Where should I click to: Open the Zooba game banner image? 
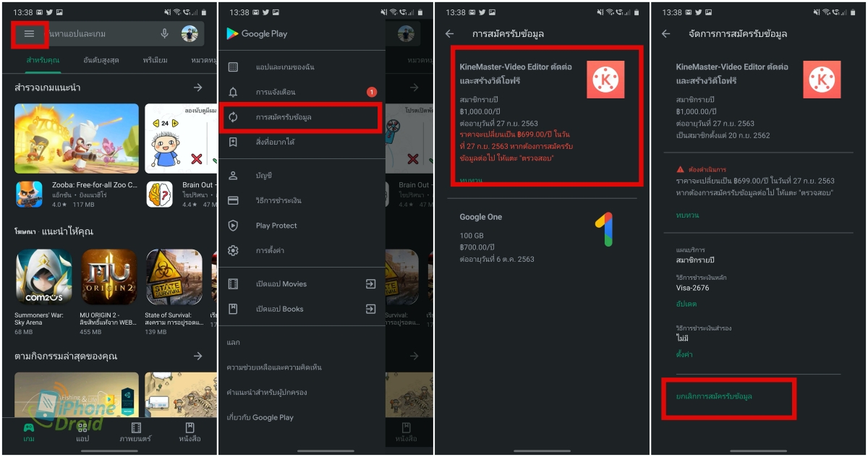point(77,138)
